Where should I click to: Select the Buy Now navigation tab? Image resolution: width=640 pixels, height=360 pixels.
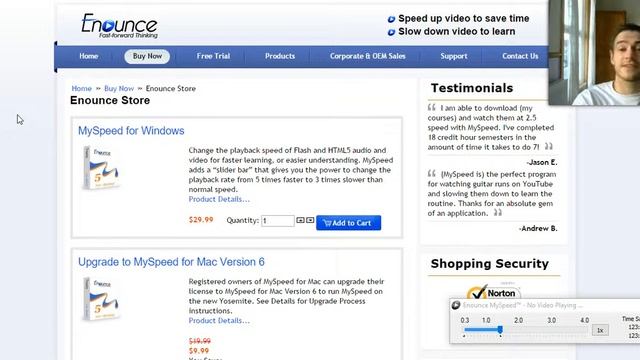point(147,56)
